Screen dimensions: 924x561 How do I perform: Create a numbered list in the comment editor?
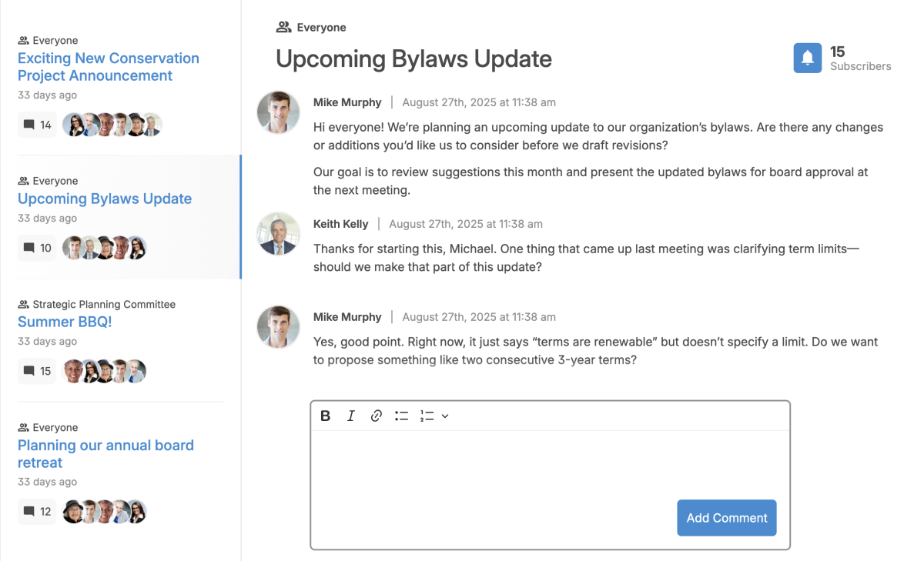click(x=427, y=416)
